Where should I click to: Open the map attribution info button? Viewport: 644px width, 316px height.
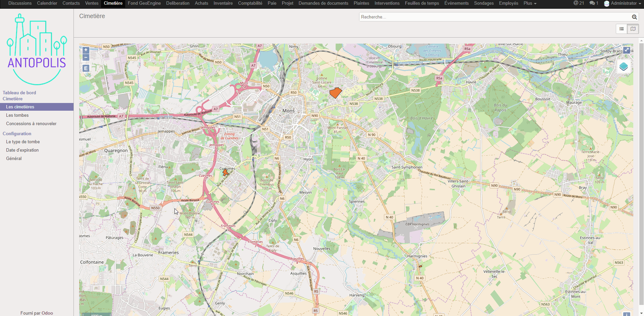627,314
